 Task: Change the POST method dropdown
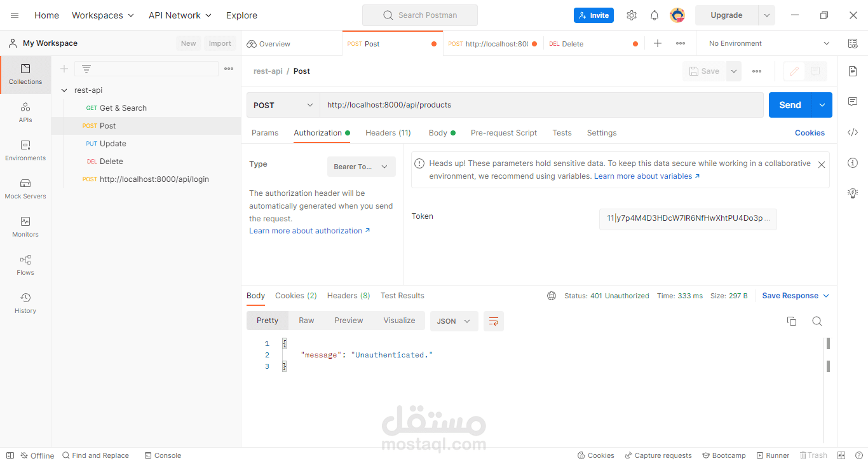[283, 105]
